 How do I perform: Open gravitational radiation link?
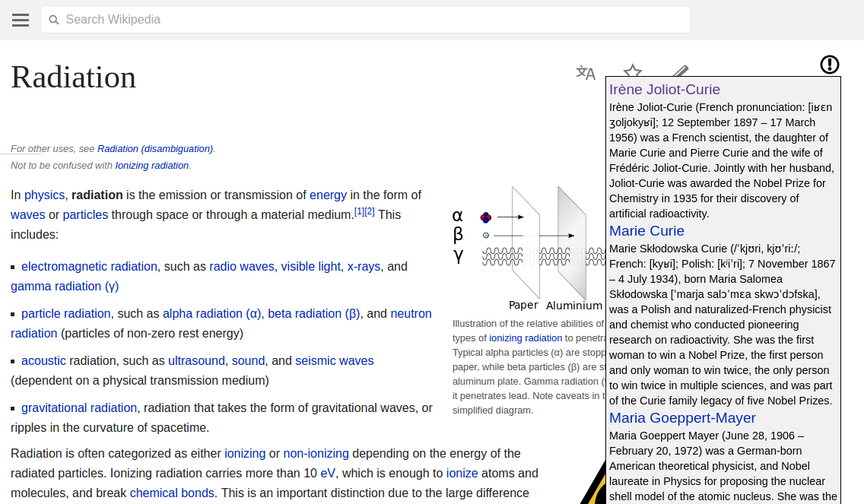(x=79, y=408)
